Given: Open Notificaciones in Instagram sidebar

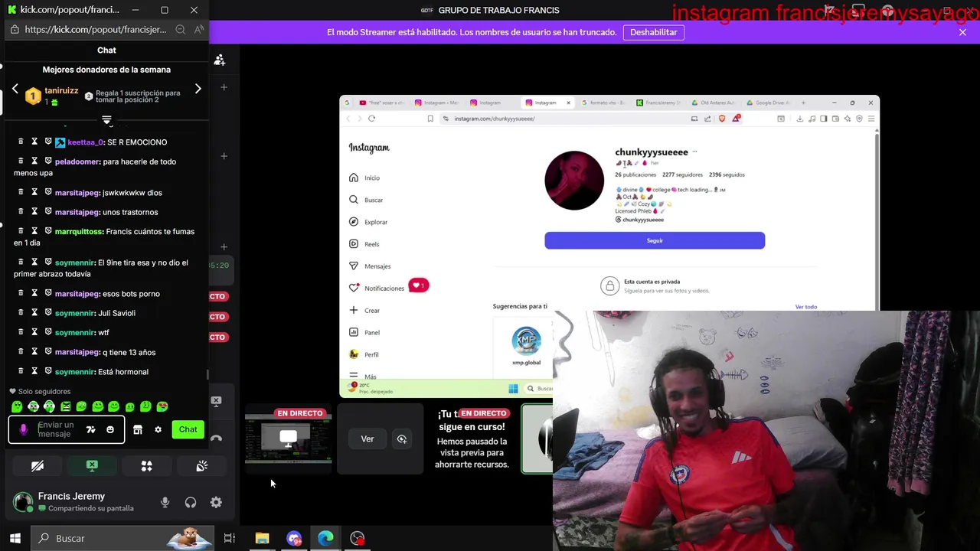Looking at the screenshot, I should [377, 289].
